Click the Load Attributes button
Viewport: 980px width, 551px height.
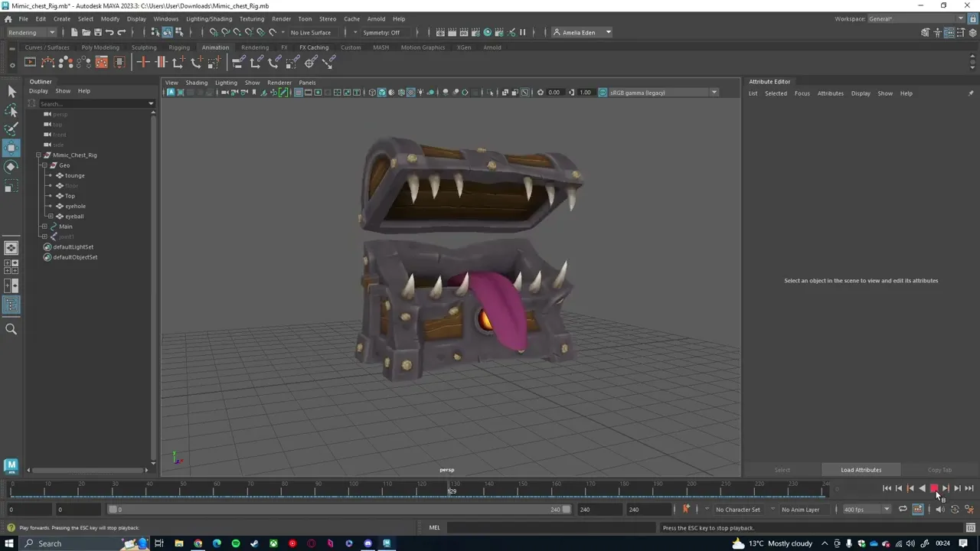point(861,470)
